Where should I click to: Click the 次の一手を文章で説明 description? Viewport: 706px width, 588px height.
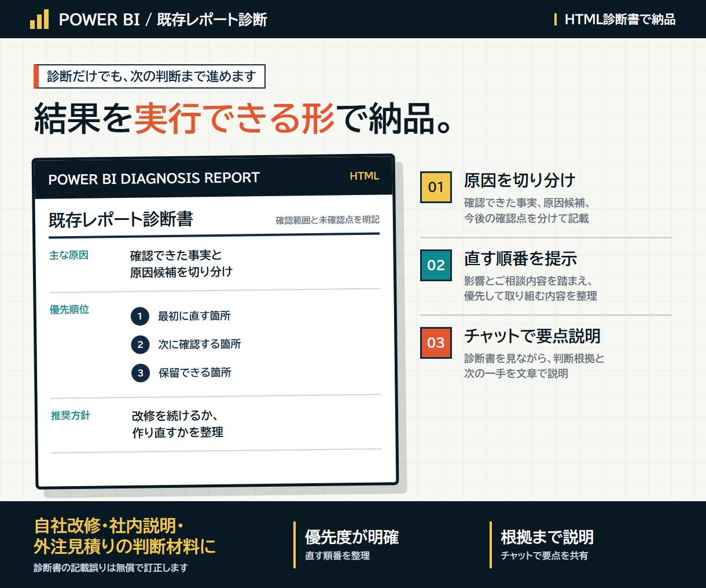516,373
